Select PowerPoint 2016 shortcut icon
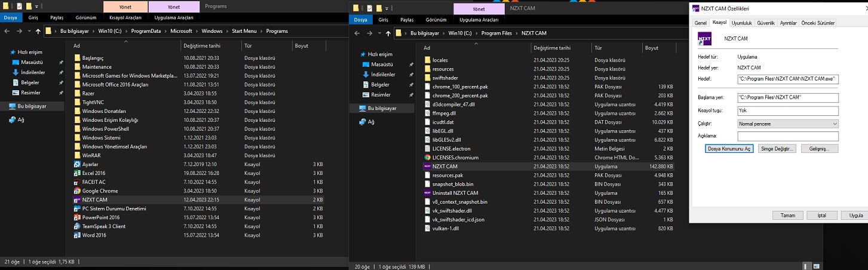This screenshot has width=868, height=270. tap(77, 217)
